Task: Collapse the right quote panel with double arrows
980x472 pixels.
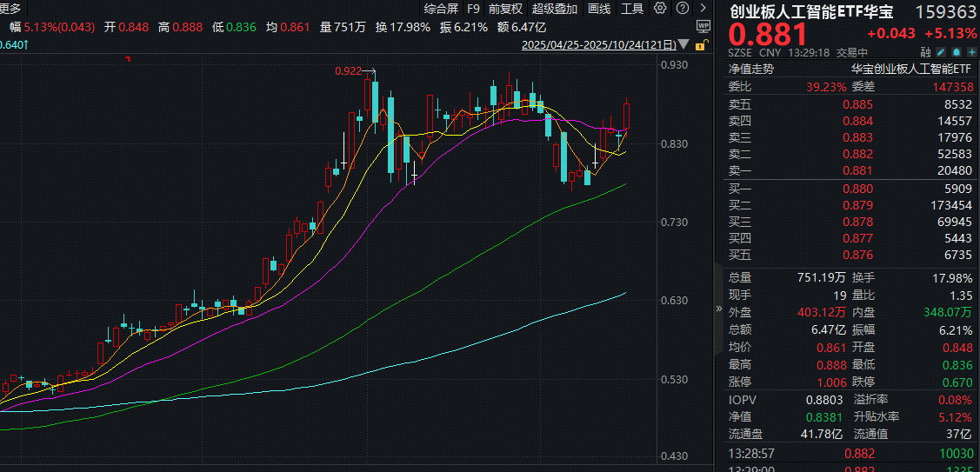Action: [719, 308]
